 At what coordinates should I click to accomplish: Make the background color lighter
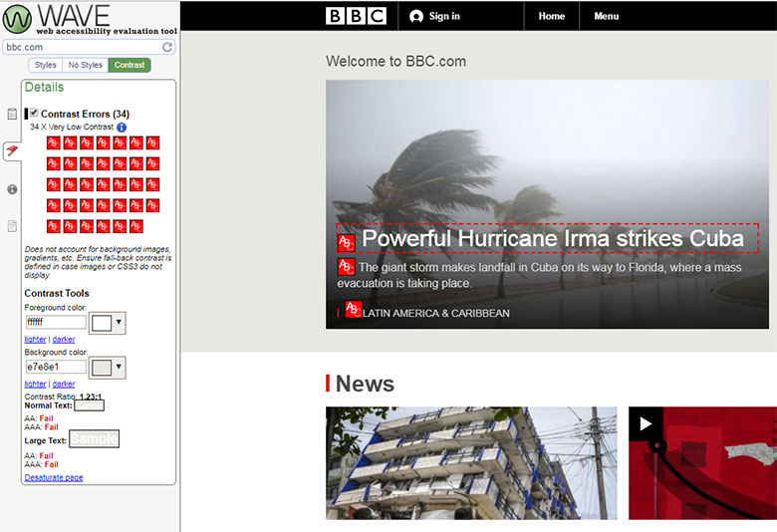click(x=35, y=385)
